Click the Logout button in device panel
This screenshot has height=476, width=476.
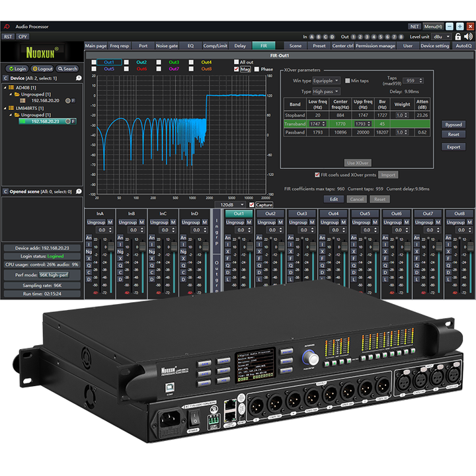pyautogui.click(x=42, y=69)
